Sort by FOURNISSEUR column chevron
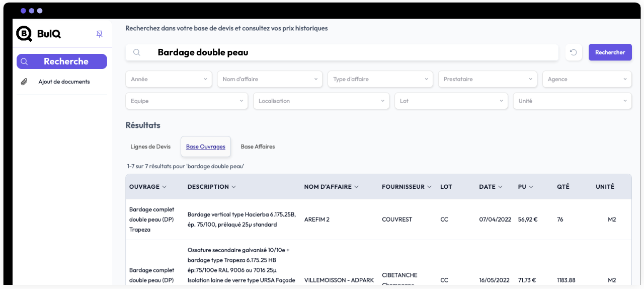 429,187
